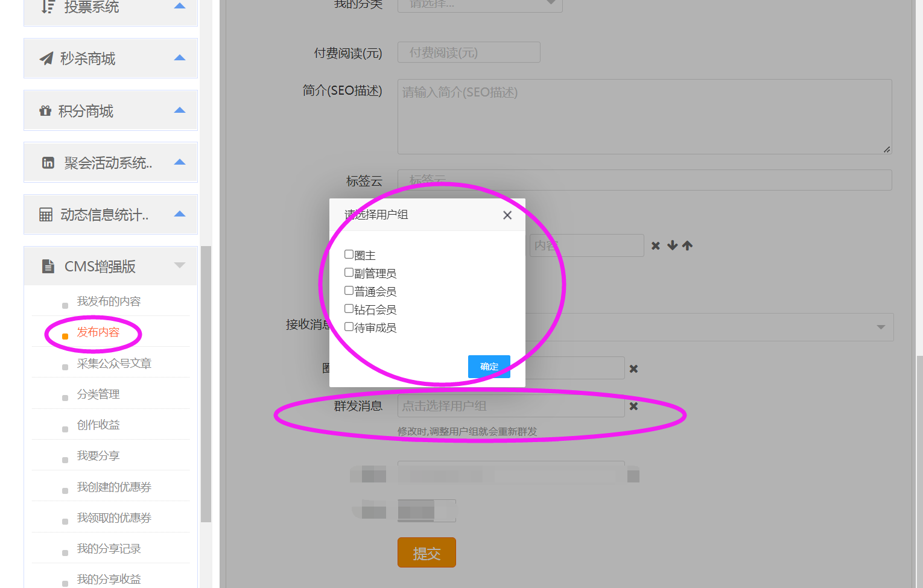Select the 待审成员 checkbox
923x588 pixels.
[349, 327]
